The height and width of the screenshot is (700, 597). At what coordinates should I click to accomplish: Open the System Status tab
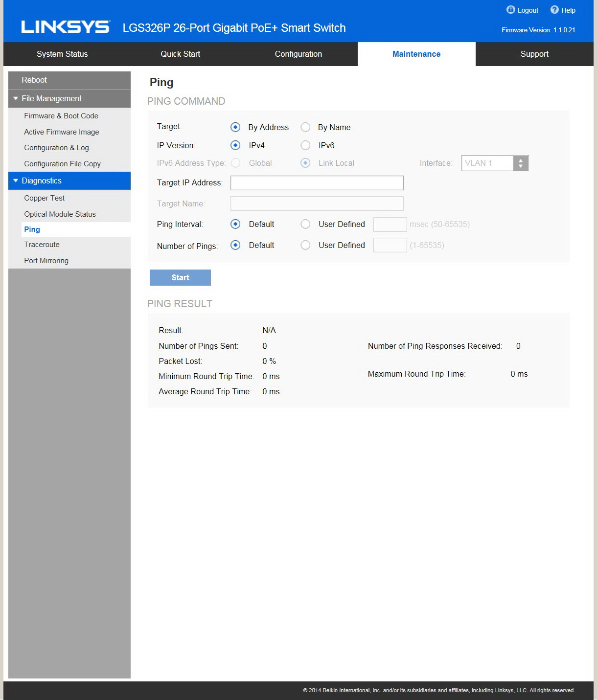point(62,54)
